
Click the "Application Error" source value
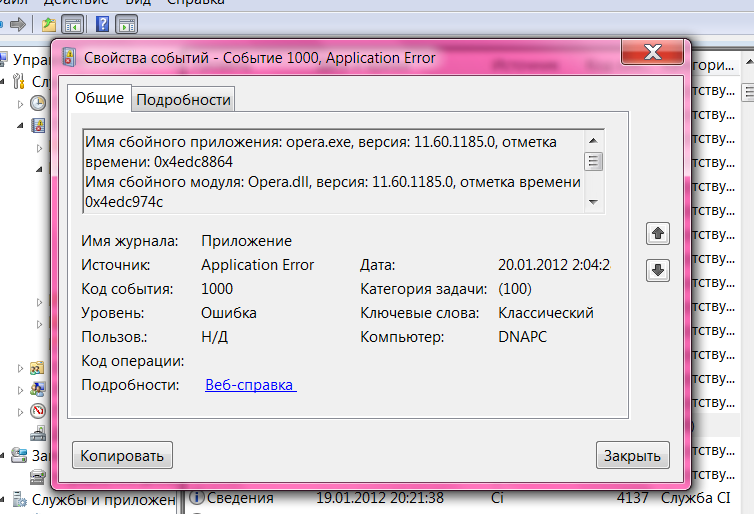[257, 265]
